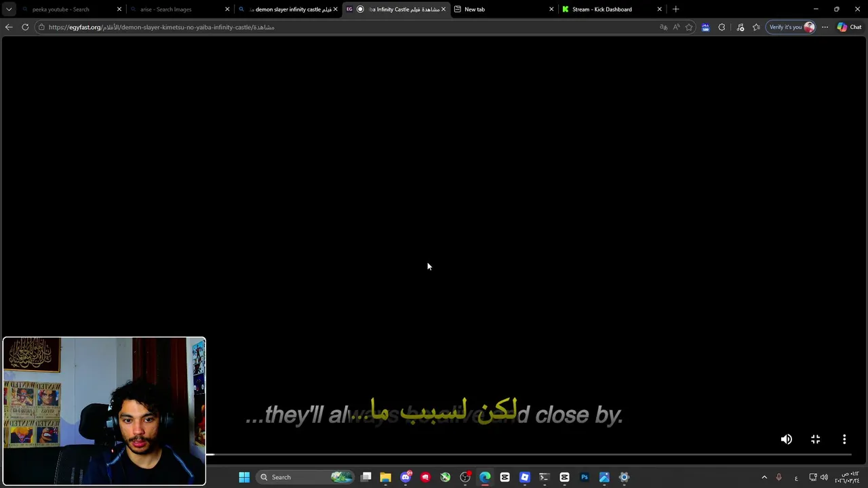Open OBS Studio from the taskbar
Image resolution: width=868 pixels, height=488 pixels.
[x=465, y=477]
